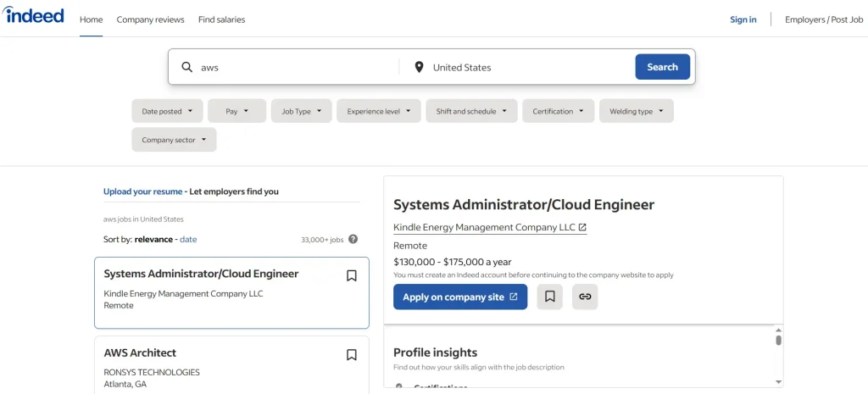Copy job link using the chain icon
Viewport: 868px width, 394px height.
[585, 297]
